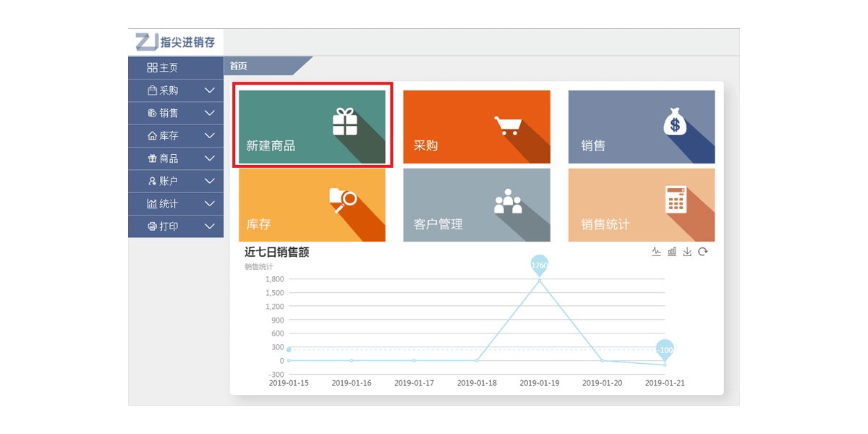
Task: Click the gift box icon on 新建商品 tile
Action: coord(345,122)
